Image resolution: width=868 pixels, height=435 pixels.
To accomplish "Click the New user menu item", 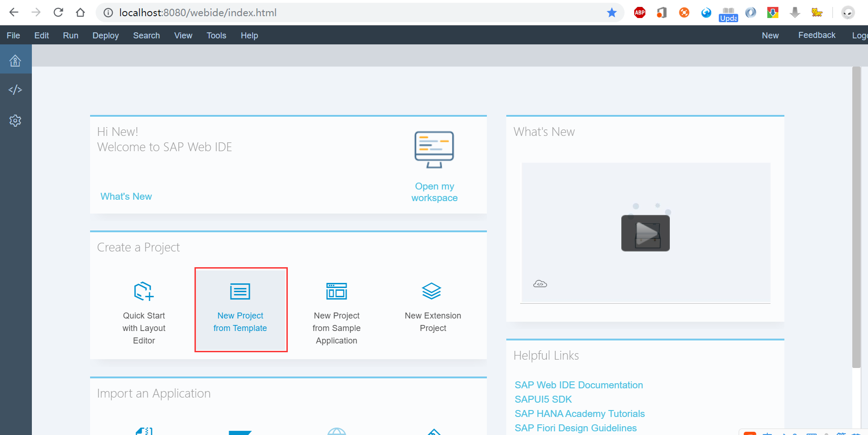I will tap(770, 36).
